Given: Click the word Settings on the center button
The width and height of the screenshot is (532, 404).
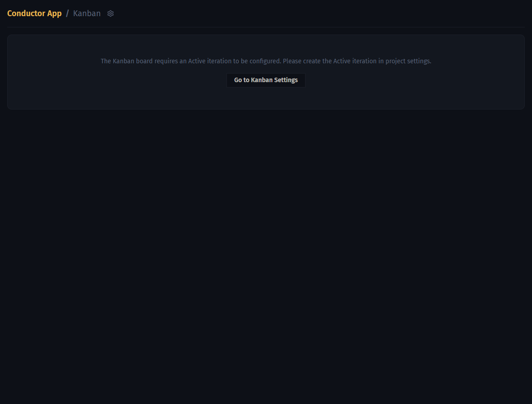Looking at the screenshot, I should coord(286,80).
